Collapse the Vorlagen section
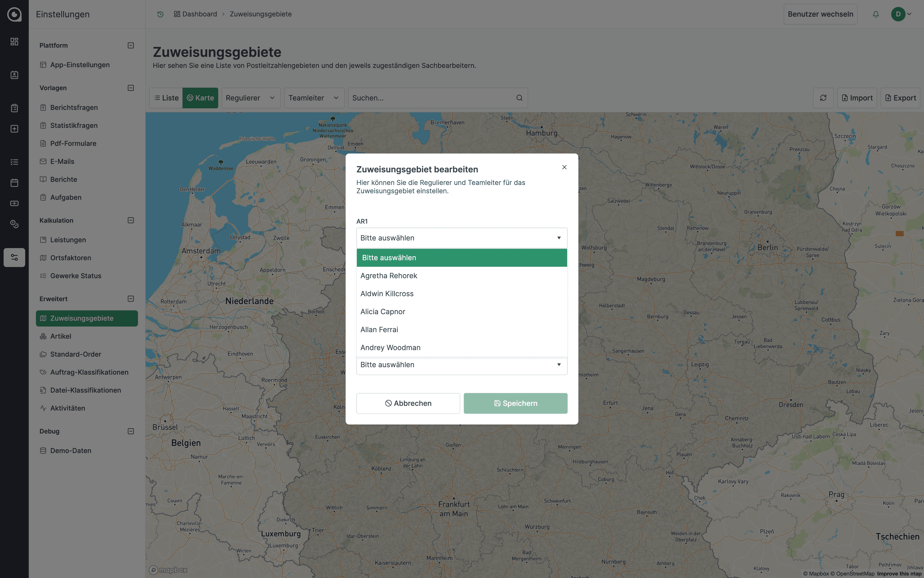The width and height of the screenshot is (924, 578). click(x=131, y=88)
